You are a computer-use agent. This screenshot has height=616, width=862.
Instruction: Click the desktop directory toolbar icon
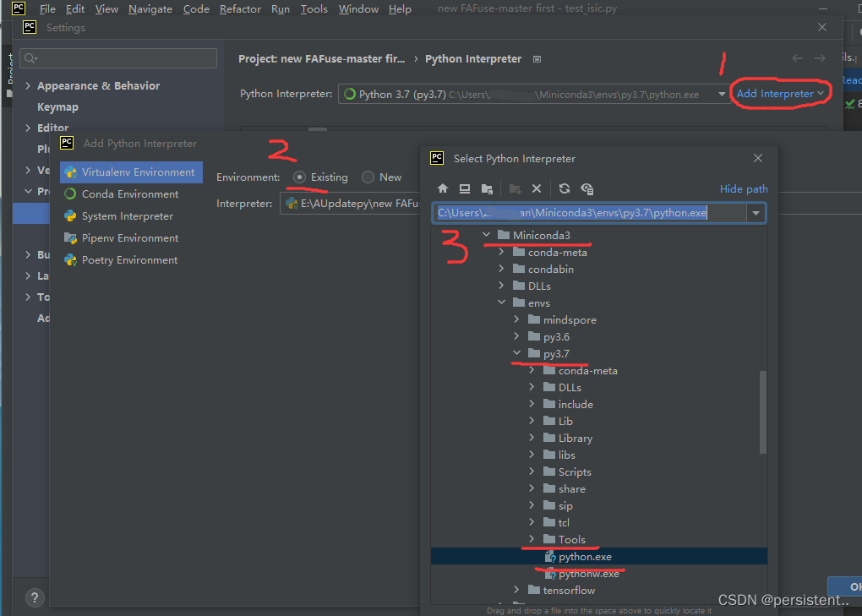coord(465,188)
